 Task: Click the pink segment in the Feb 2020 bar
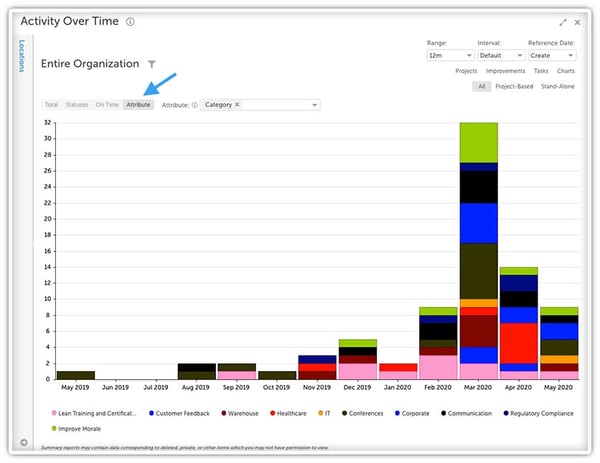[438, 367]
